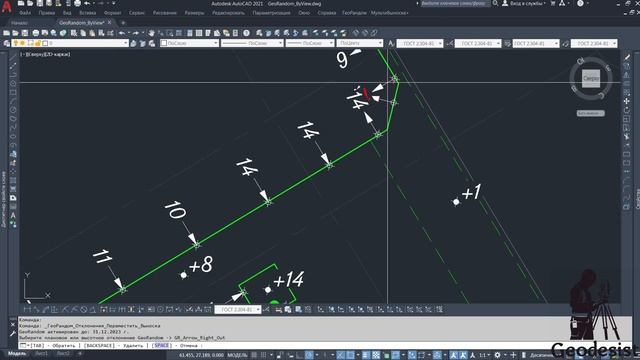Toggle object snap in status bar
The width and height of the screenshot is (640, 360).
pyautogui.click(x=350, y=355)
